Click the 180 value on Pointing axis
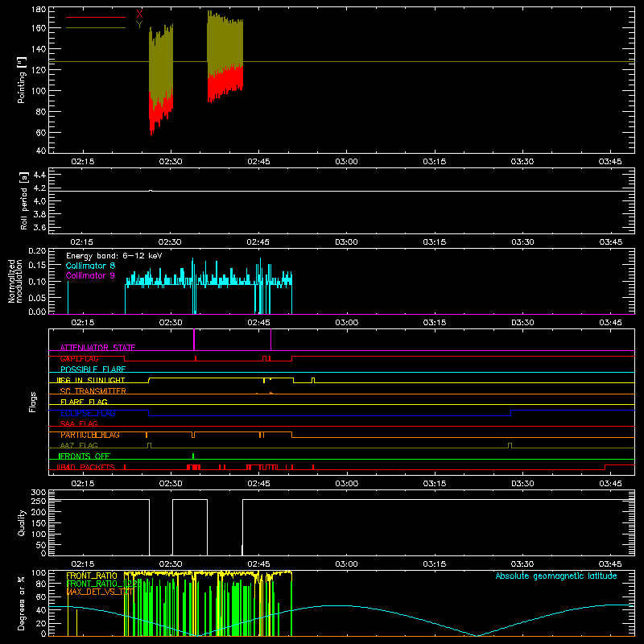The height and width of the screenshot is (644, 644). point(39,10)
